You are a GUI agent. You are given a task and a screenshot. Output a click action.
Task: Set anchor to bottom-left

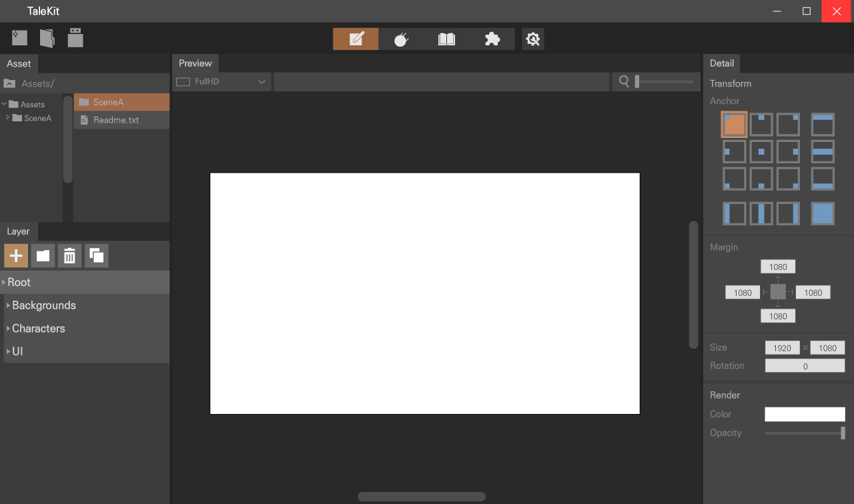pos(734,178)
